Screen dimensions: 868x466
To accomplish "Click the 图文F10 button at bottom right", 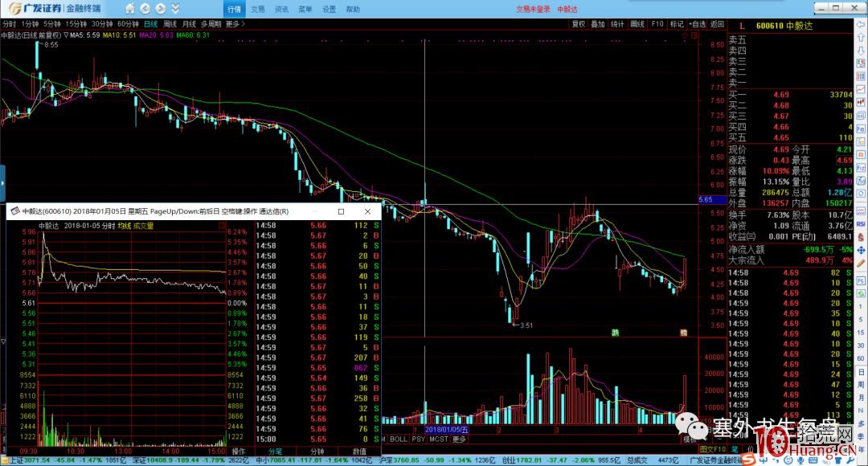I will (712, 449).
